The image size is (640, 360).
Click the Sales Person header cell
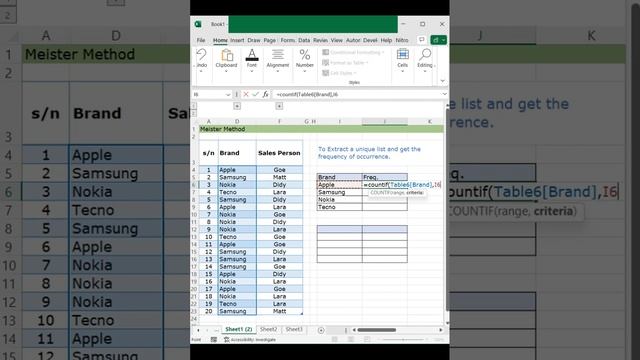click(x=279, y=153)
